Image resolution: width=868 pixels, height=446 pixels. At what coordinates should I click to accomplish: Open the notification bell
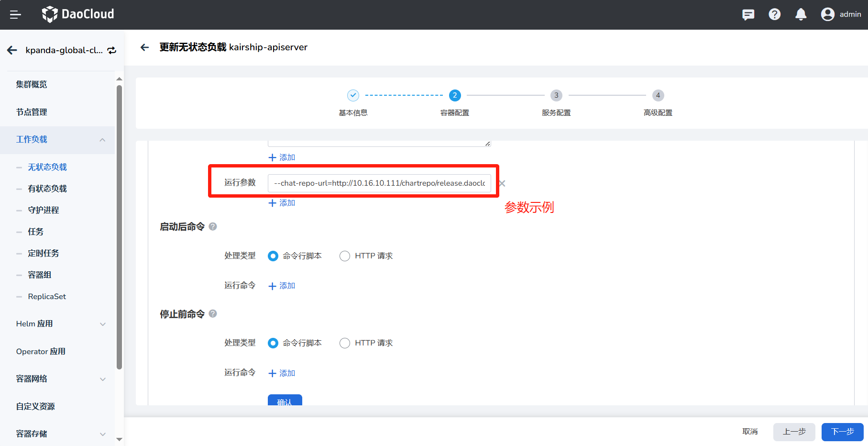(x=801, y=14)
